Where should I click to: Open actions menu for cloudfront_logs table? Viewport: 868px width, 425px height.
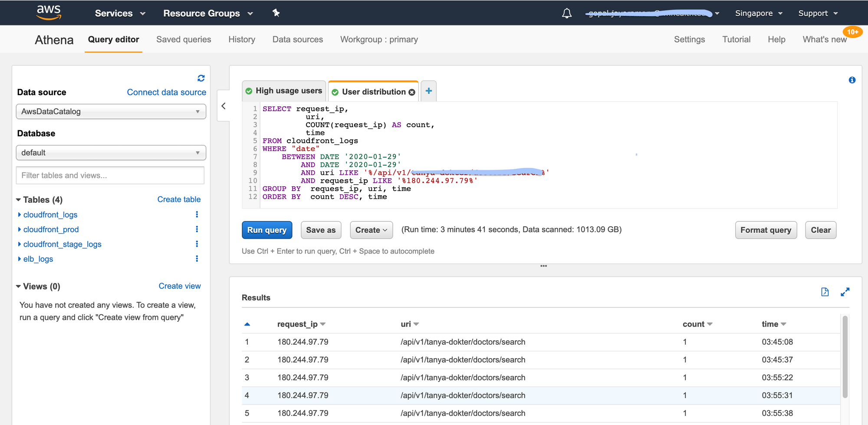(x=197, y=214)
